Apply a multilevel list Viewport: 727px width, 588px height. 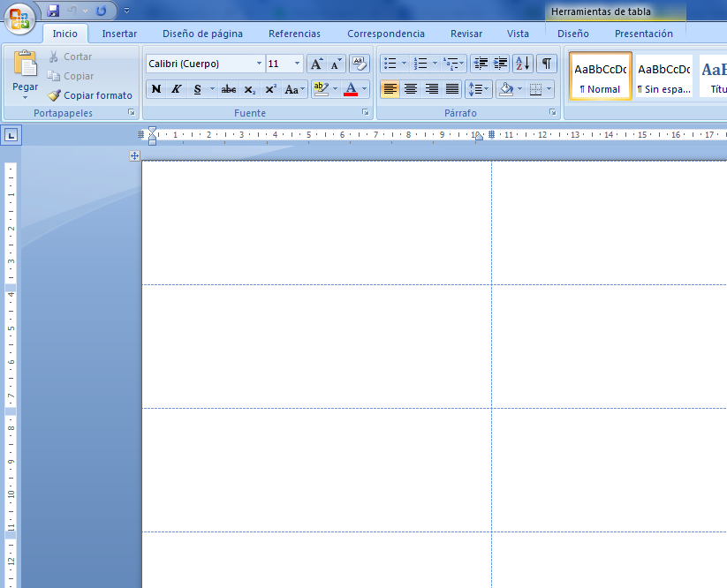coord(451,64)
